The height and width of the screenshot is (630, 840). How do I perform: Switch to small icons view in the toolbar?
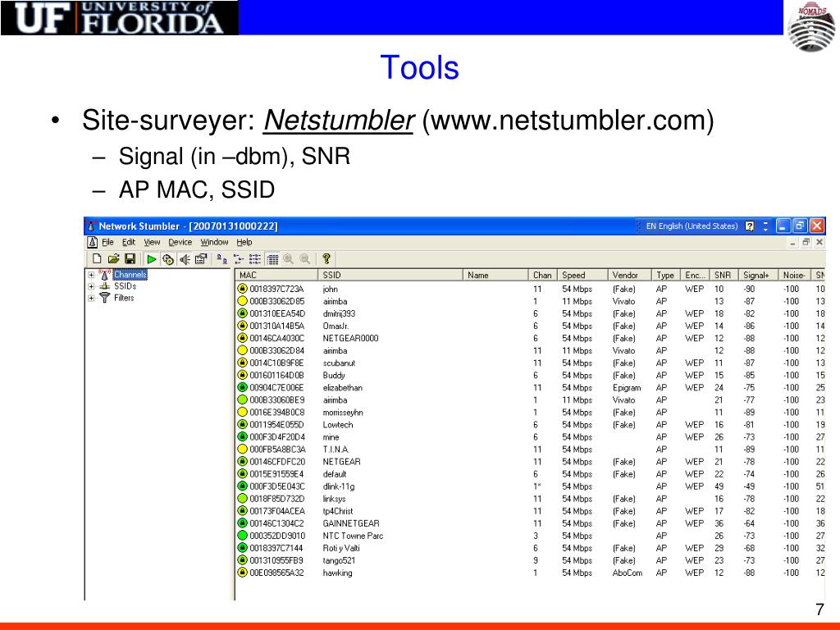(239, 259)
